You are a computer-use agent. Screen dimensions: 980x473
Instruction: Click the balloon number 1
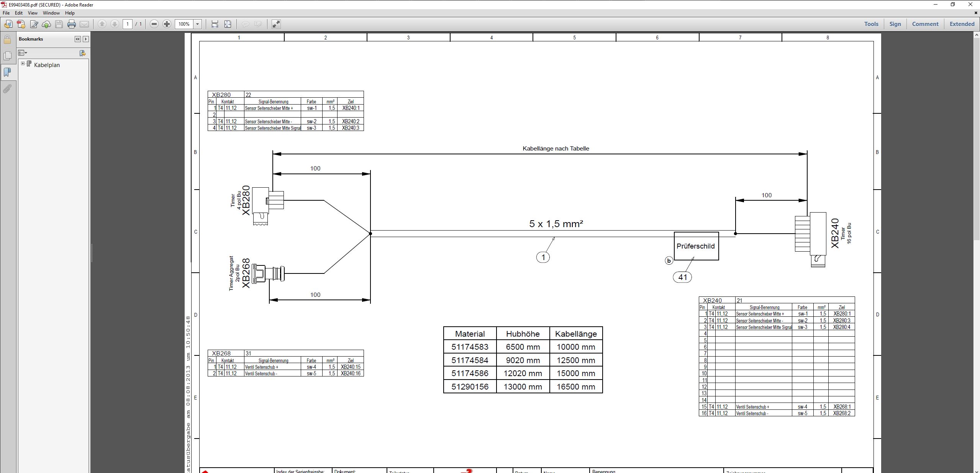(543, 257)
